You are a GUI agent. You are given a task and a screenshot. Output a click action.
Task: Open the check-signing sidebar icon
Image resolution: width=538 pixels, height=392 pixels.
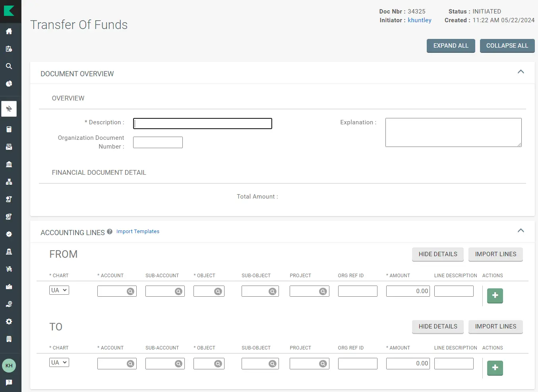[9, 287]
